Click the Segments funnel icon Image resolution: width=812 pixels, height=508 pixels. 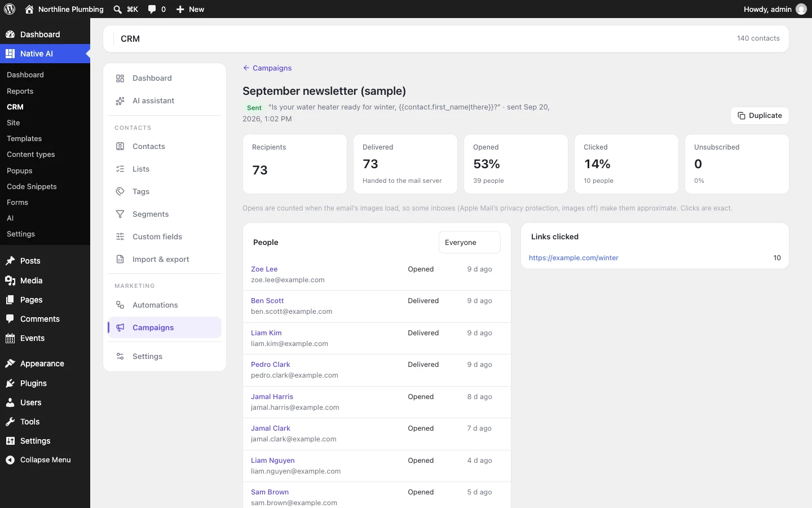(x=120, y=214)
